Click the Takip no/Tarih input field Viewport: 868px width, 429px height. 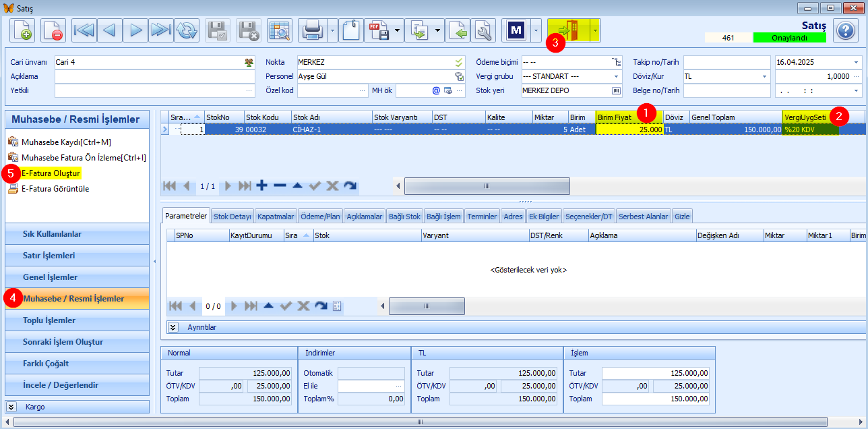[726, 62]
